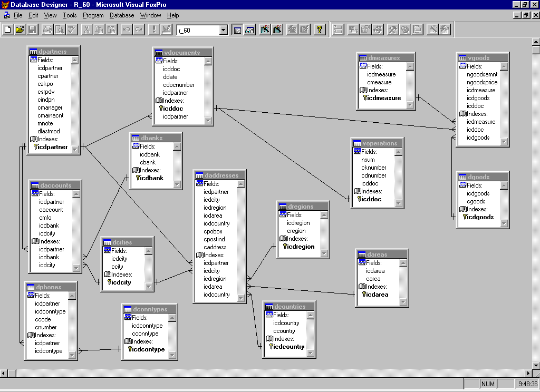The height and width of the screenshot is (392, 540).
Task: Click the scroll-down arrow in vdocuments table
Action: (x=208, y=120)
